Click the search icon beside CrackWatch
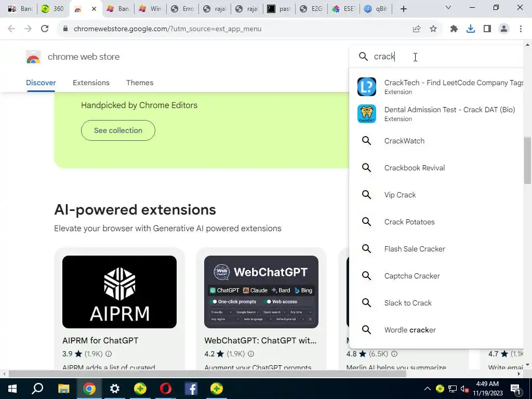This screenshot has height=399, width=532. [366, 141]
